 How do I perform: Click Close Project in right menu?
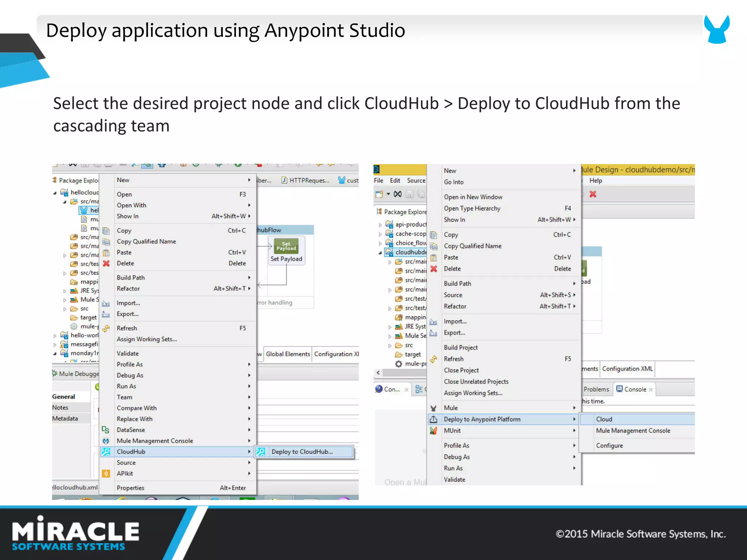click(x=504, y=370)
